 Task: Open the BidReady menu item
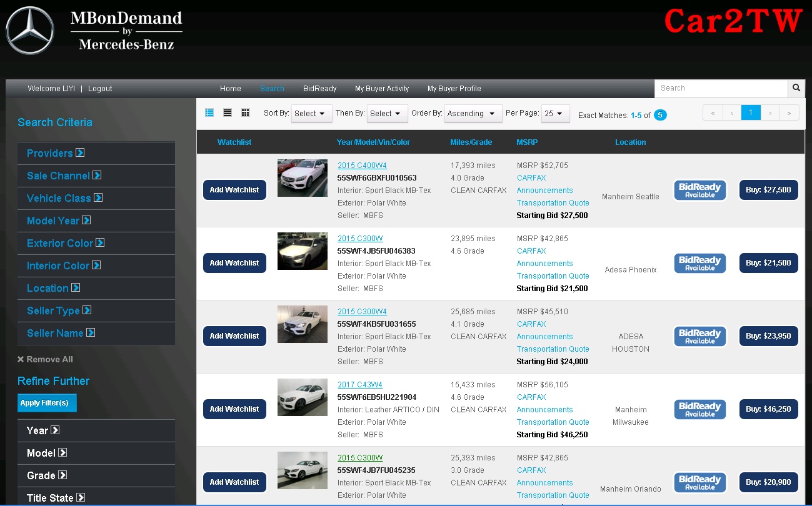(319, 89)
